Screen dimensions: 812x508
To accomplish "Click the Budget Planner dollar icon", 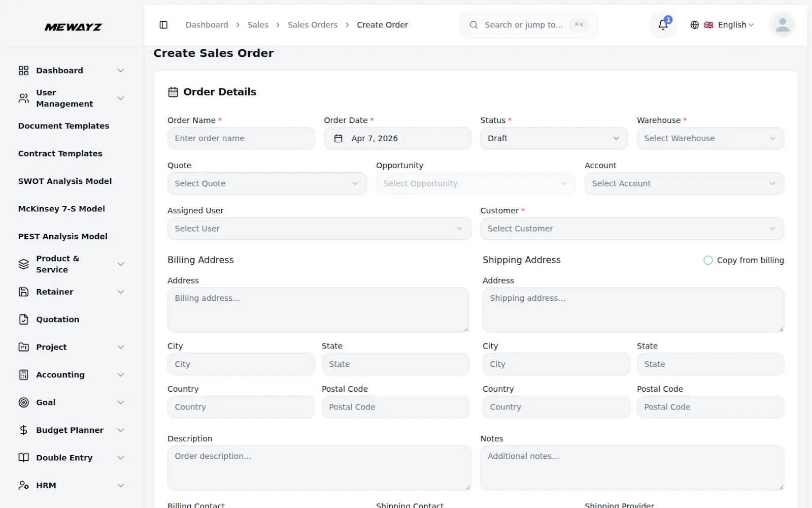I will coord(24,430).
